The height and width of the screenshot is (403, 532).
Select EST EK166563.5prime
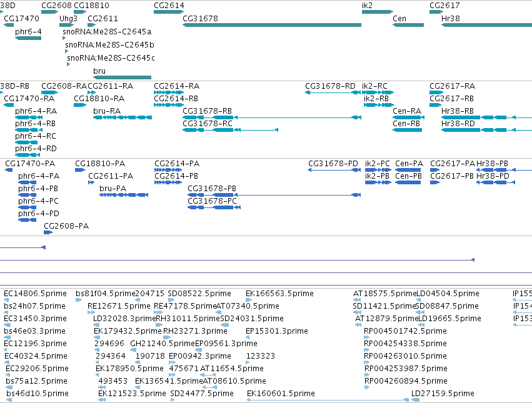point(279,294)
